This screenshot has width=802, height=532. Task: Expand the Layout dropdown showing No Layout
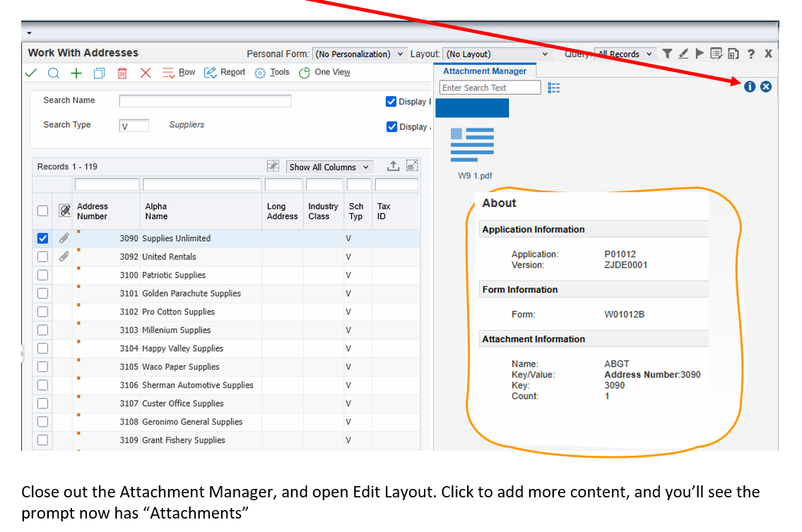(497, 54)
